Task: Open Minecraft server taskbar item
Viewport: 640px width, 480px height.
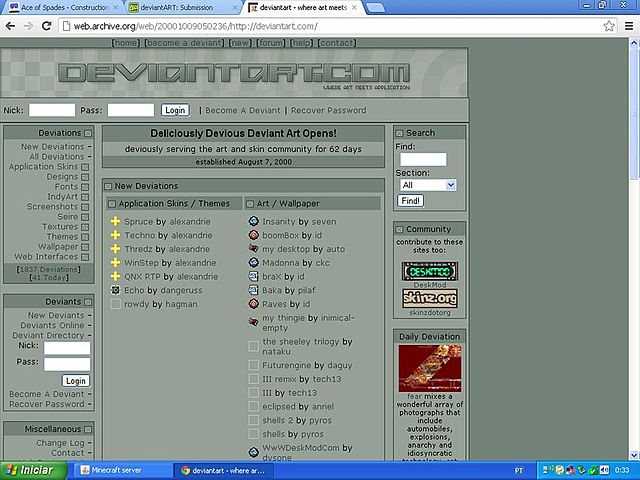Action: [121, 470]
